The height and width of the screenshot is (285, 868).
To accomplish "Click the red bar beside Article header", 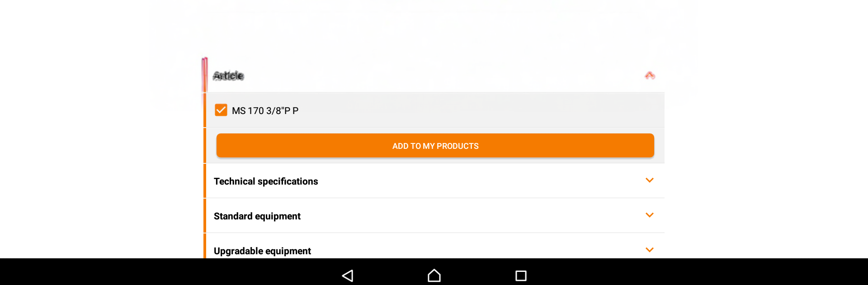I will click(205, 75).
